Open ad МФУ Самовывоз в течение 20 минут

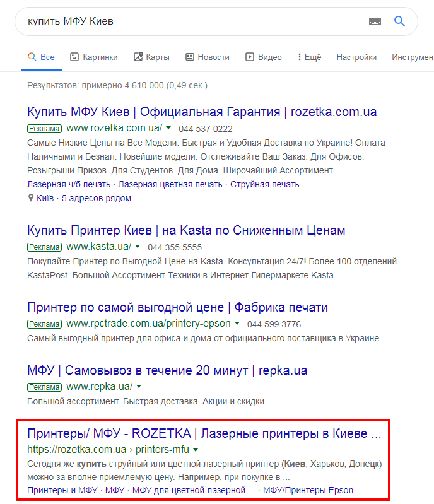(x=167, y=370)
